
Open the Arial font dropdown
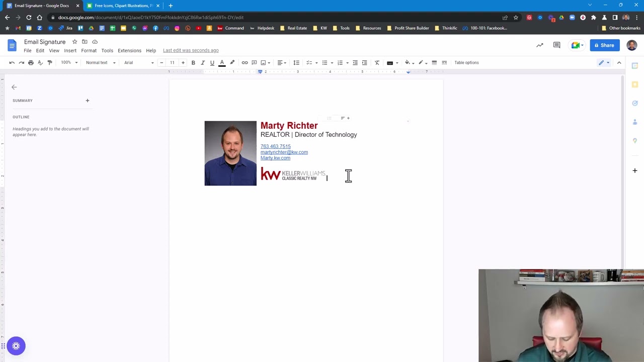tap(139, 62)
